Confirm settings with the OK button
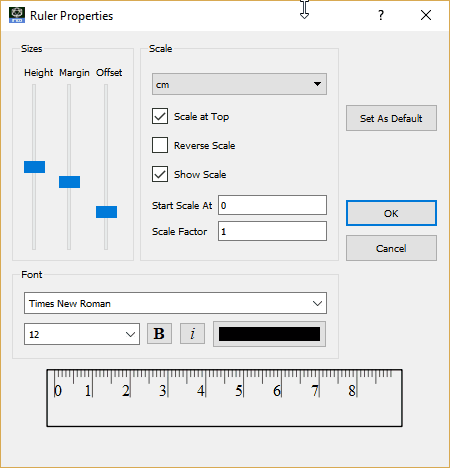This screenshot has width=450, height=468. pos(391,213)
